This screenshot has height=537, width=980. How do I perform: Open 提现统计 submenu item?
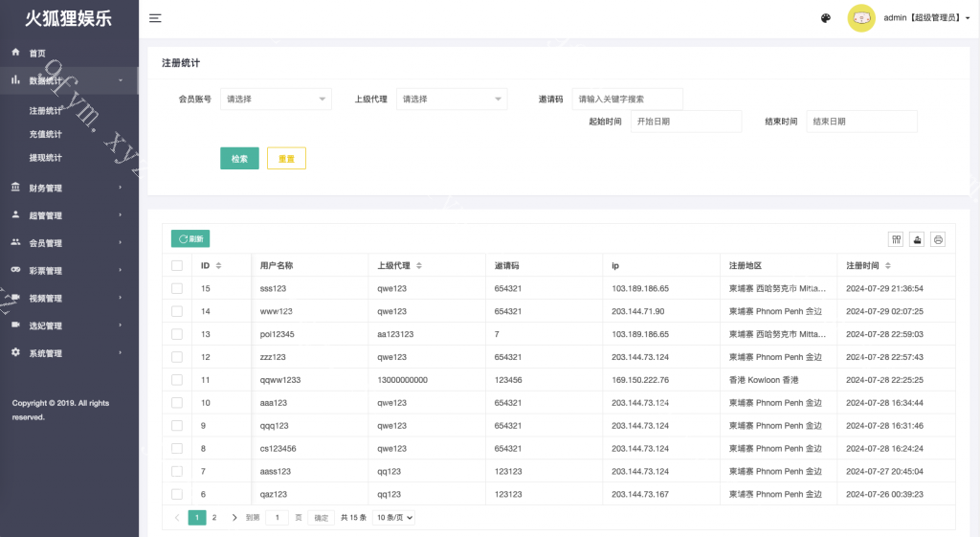point(46,158)
